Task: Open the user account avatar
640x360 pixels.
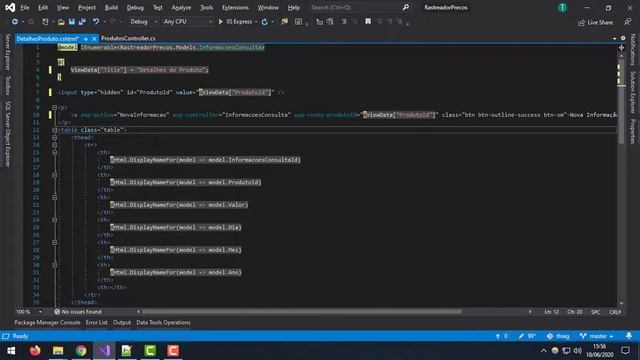Action: point(562,7)
